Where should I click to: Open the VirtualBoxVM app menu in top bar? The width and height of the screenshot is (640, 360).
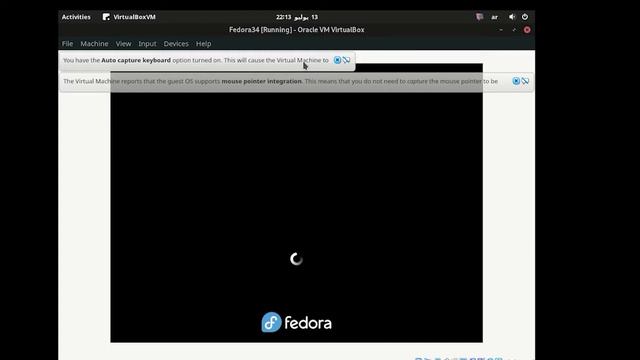(x=129, y=17)
